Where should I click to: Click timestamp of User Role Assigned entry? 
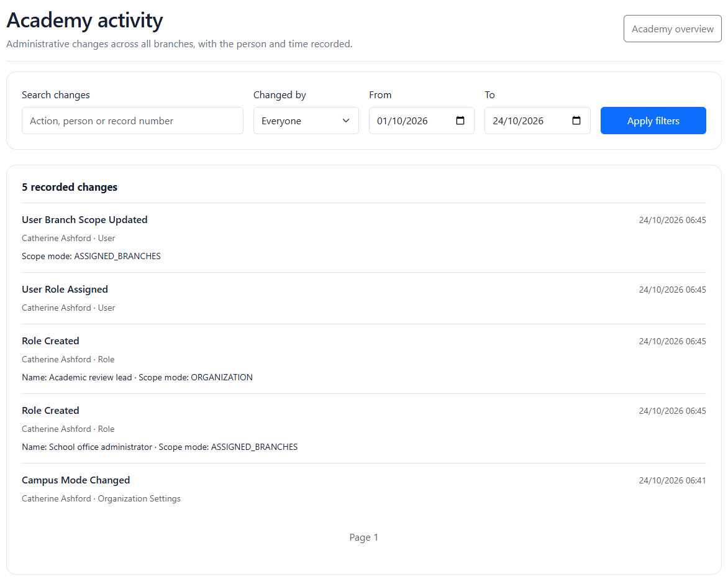coord(672,290)
